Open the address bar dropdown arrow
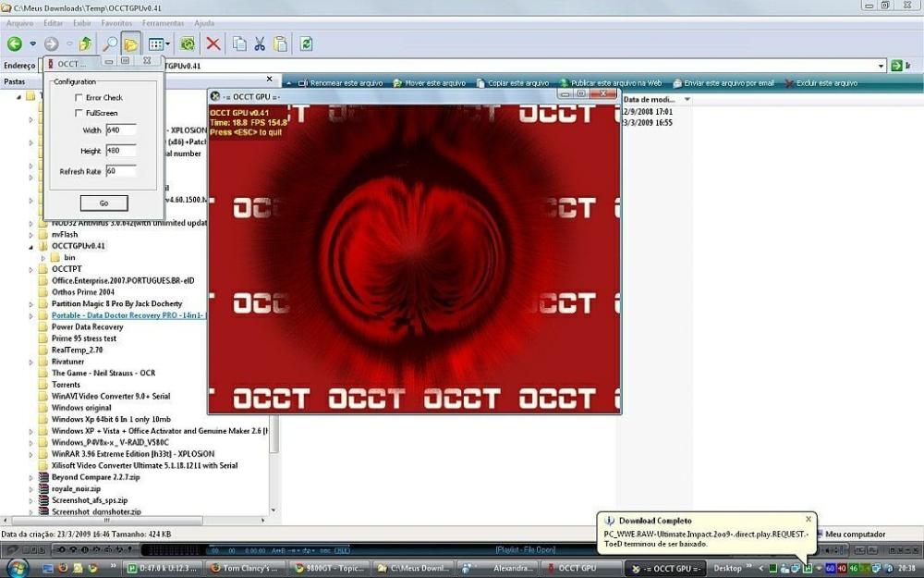 click(881, 66)
